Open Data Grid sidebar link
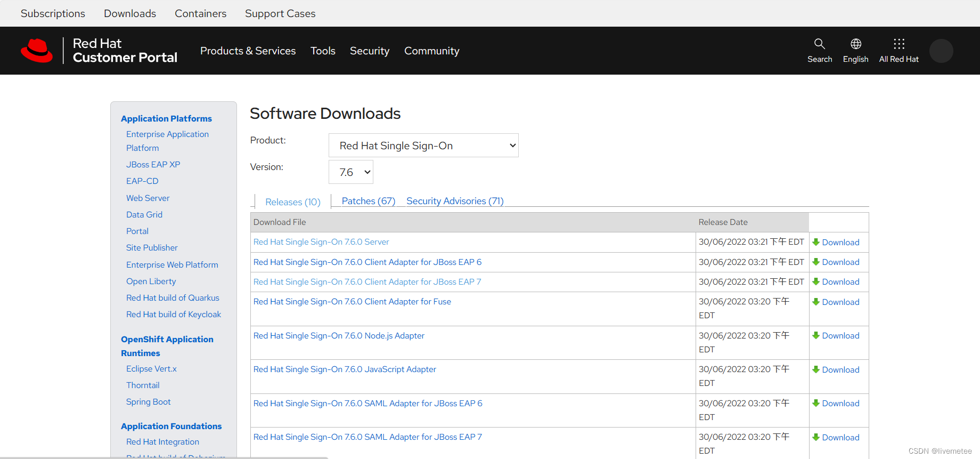Image resolution: width=980 pixels, height=459 pixels. 144,214
